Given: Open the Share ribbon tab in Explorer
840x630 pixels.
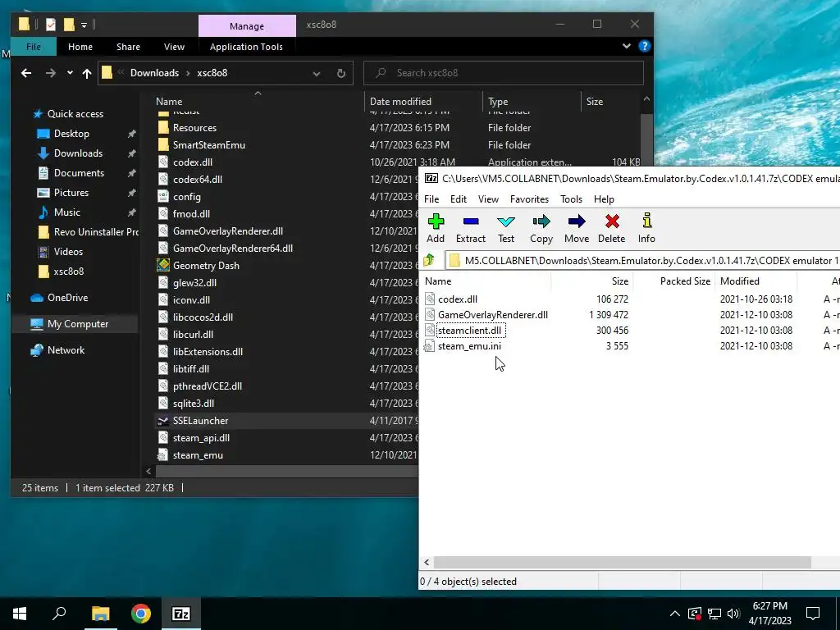Looking at the screenshot, I should point(129,47).
